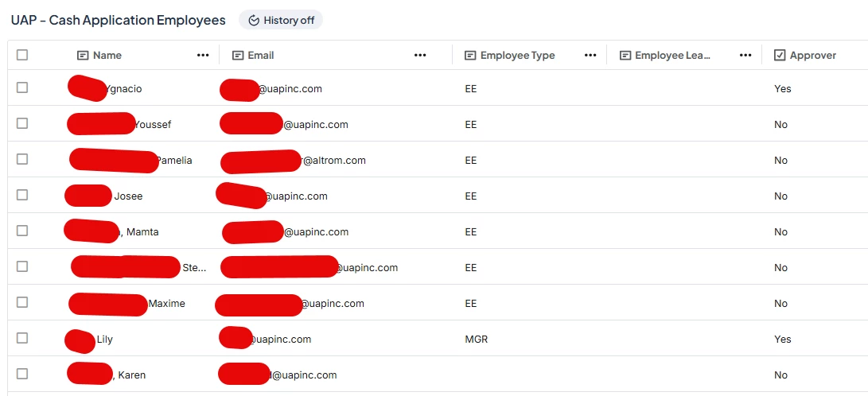
Task: Click the Employee Lead column type icon
Action: click(x=625, y=56)
